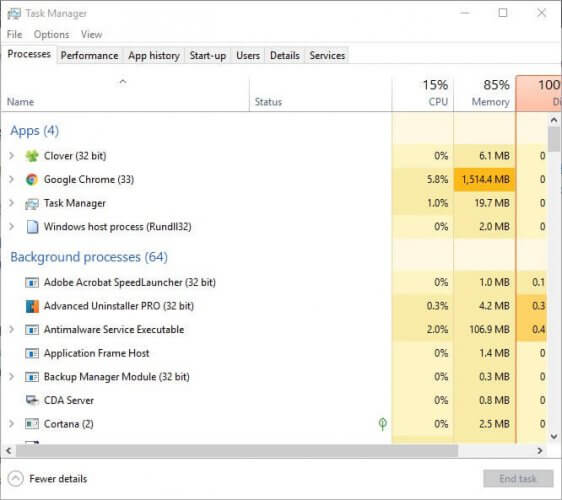Screen dimensions: 562x500
Task: Open the Options menu
Action: (52, 35)
